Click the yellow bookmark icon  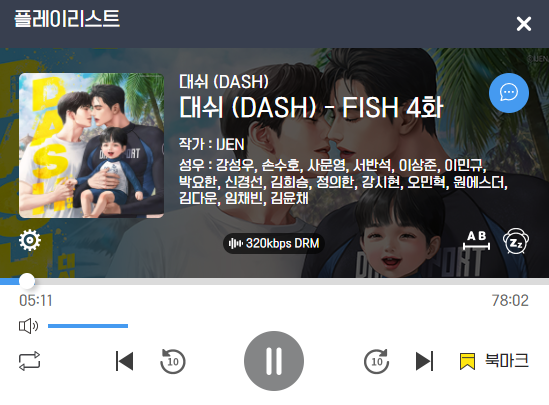click(467, 361)
